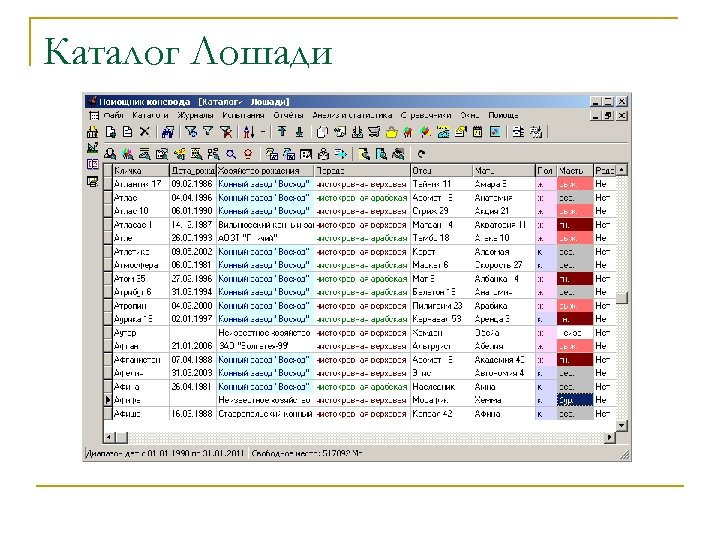Click the calendar toolbar icon
Viewport: 720px width, 540px height.
pyautogui.click(x=478, y=132)
